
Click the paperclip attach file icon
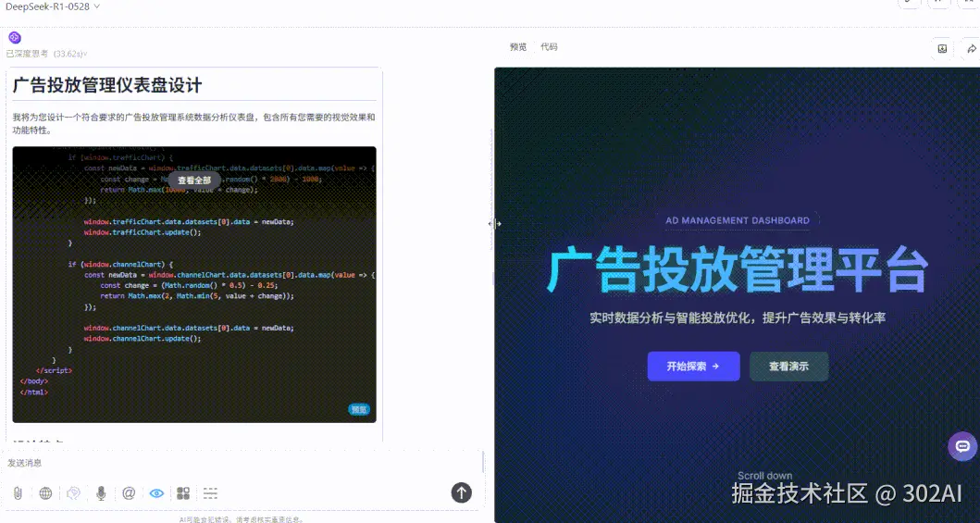point(19,493)
